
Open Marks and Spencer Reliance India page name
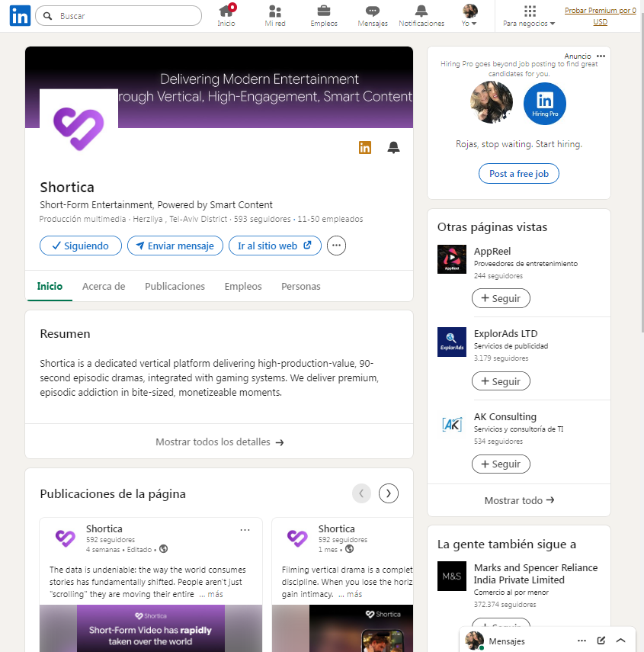pyautogui.click(x=536, y=573)
